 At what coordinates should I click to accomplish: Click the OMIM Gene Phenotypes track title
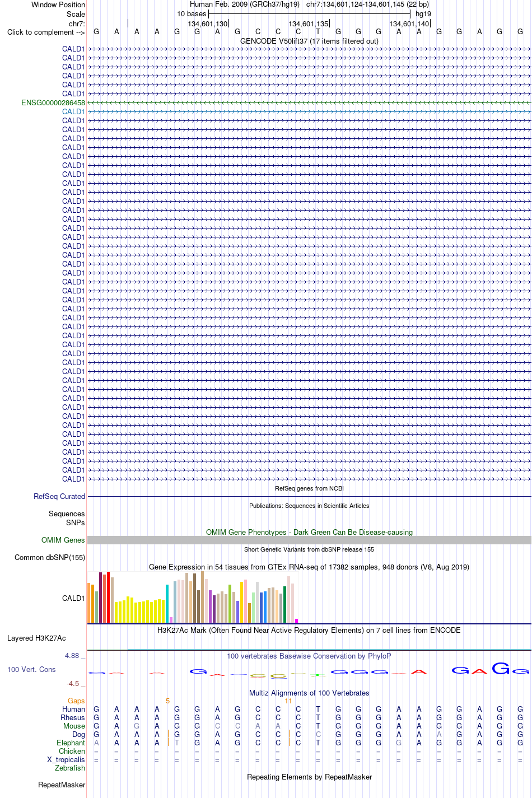[x=309, y=532]
